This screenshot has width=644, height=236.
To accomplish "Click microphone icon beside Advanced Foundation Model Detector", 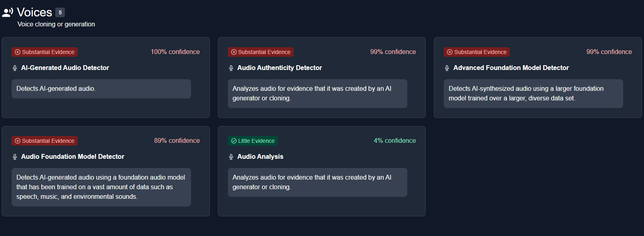I will point(447,68).
